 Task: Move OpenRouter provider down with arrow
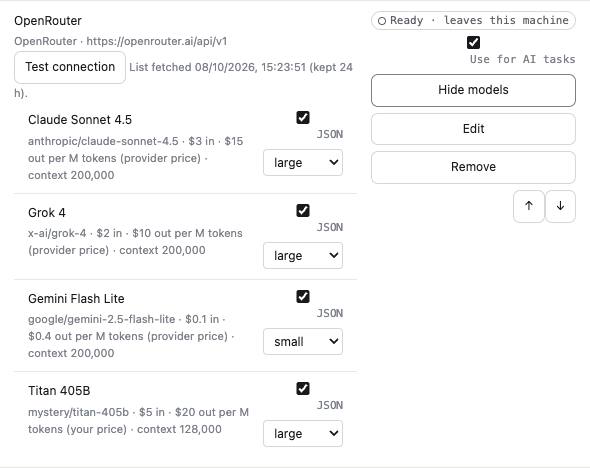coord(560,206)
